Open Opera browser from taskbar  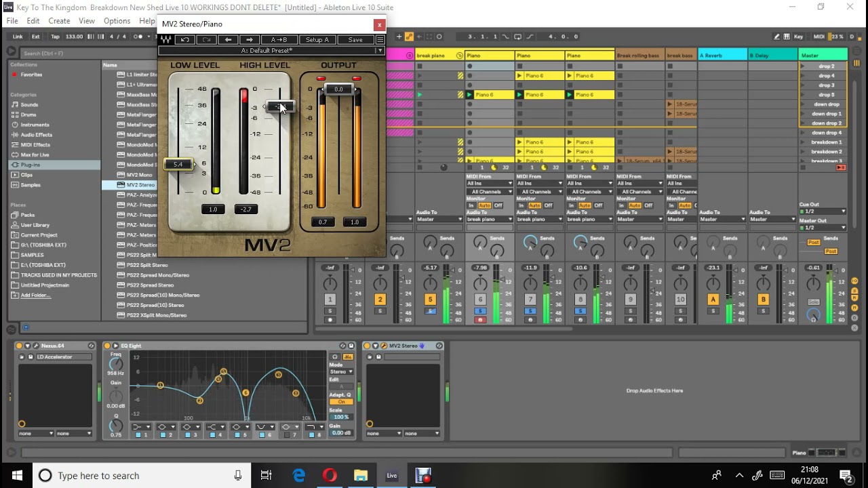[330, 475]
